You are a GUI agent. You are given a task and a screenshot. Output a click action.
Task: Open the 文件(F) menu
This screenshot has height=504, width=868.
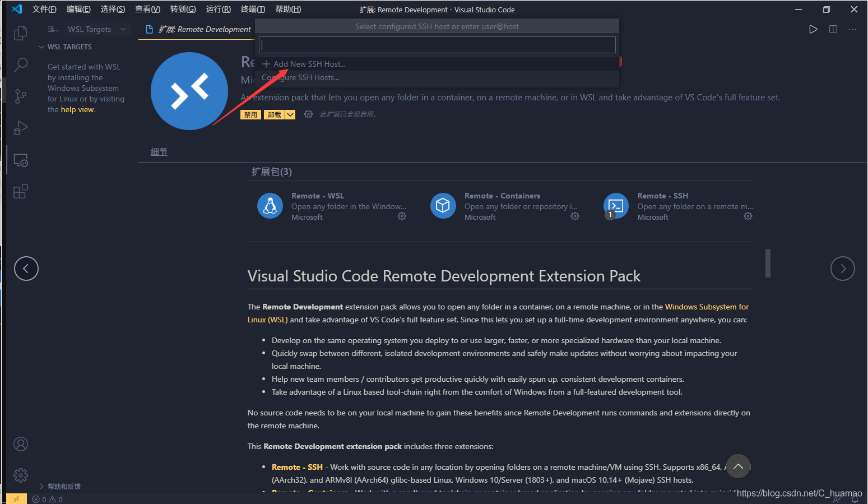(x=44, y=10)
